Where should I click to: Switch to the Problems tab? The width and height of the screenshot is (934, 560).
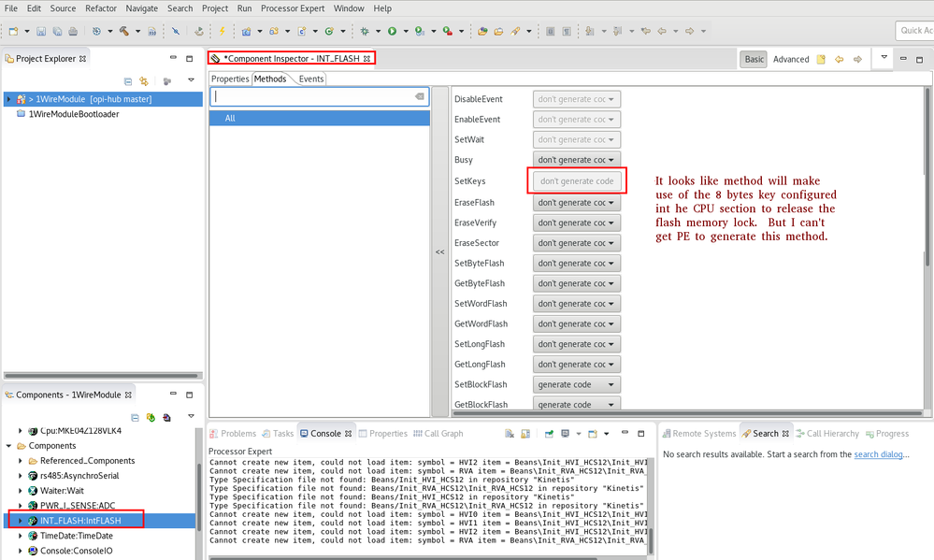click(233, 434)
